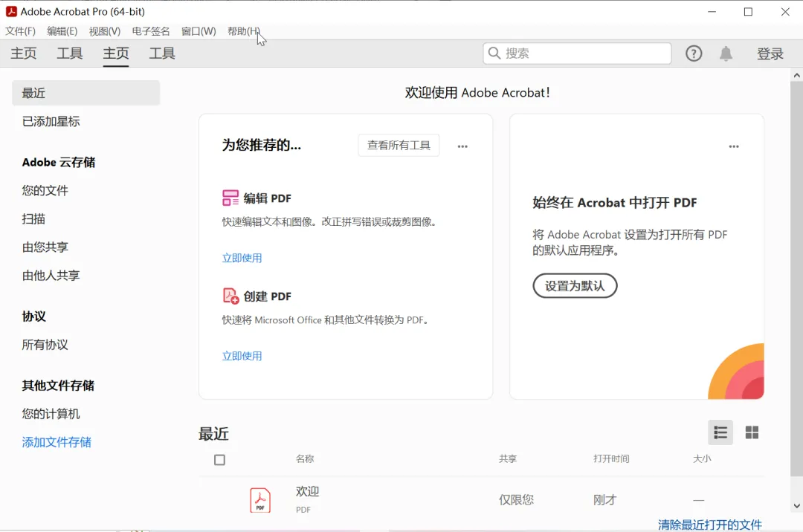Click the 欢迎 PDF file icon

260,500
